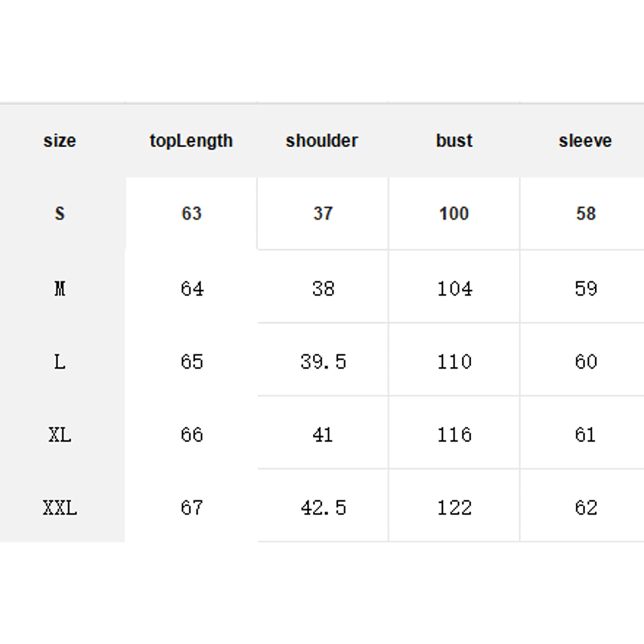644x644 pixels.
Task: Click the size column header
Action: (x=60, y=141)
